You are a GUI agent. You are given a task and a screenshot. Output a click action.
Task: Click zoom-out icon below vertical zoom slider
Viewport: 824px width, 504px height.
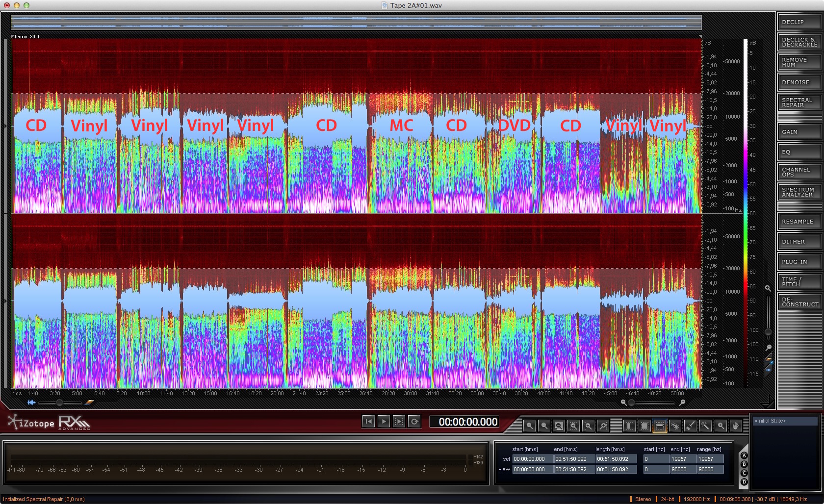768,347
